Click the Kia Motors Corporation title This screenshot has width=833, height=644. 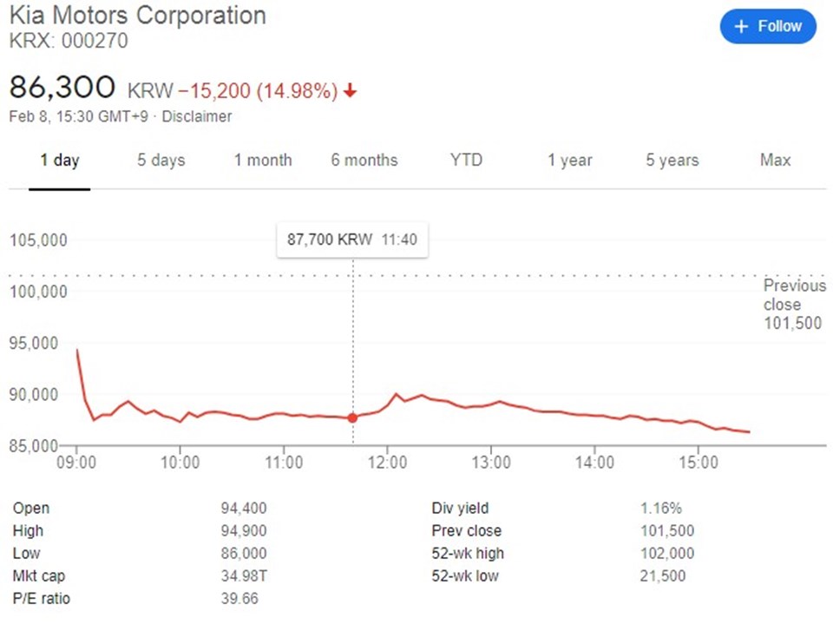click(137, 16)
